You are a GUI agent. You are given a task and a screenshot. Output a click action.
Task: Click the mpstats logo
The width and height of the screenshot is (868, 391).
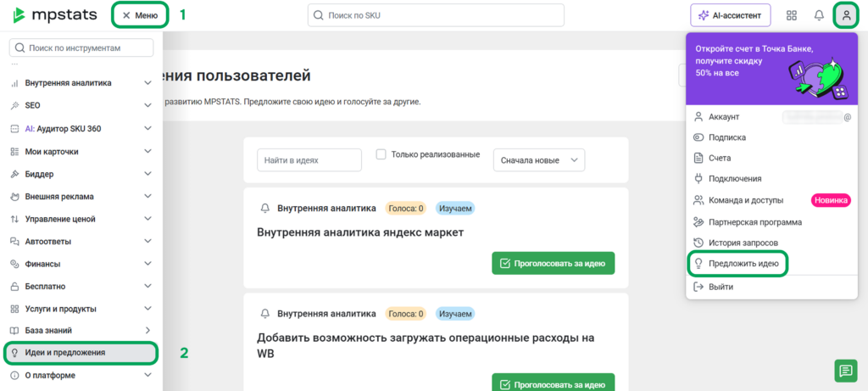click(55, 15)
